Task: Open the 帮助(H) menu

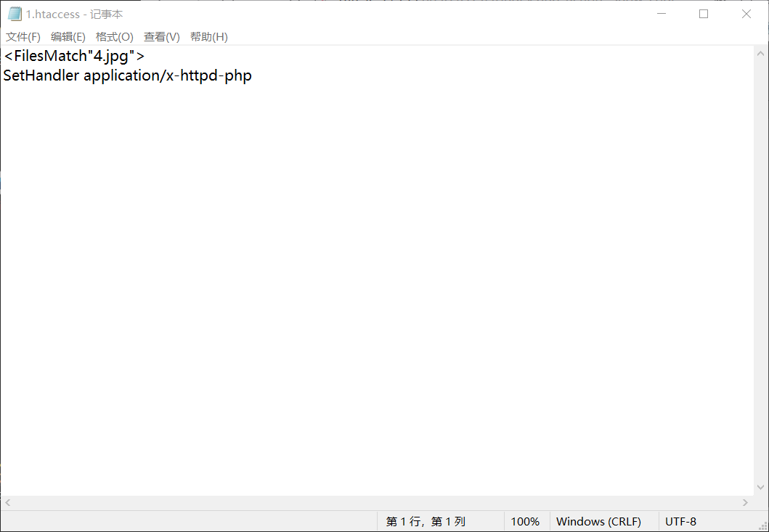Action: tap(209, 37)
